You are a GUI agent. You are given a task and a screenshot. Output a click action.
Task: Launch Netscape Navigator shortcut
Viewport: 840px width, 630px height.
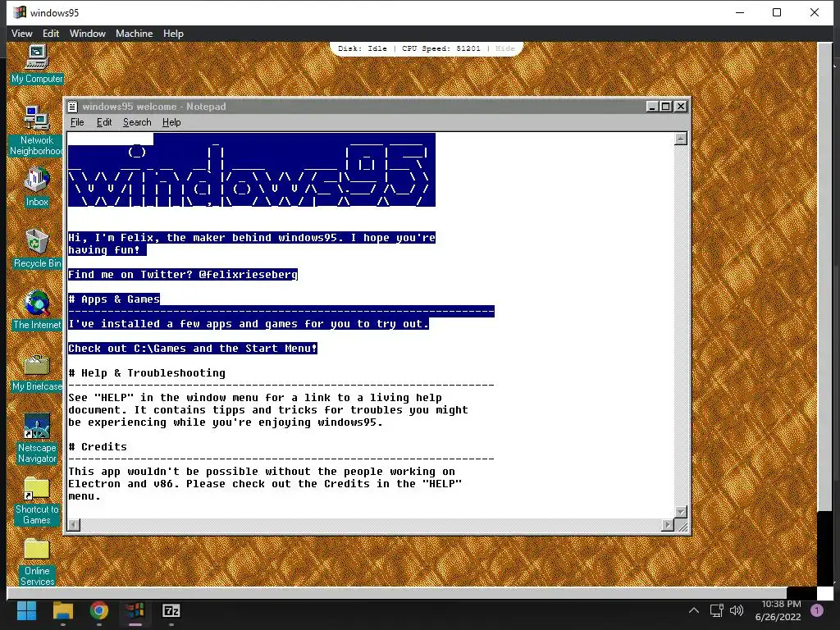click(36, 438)
